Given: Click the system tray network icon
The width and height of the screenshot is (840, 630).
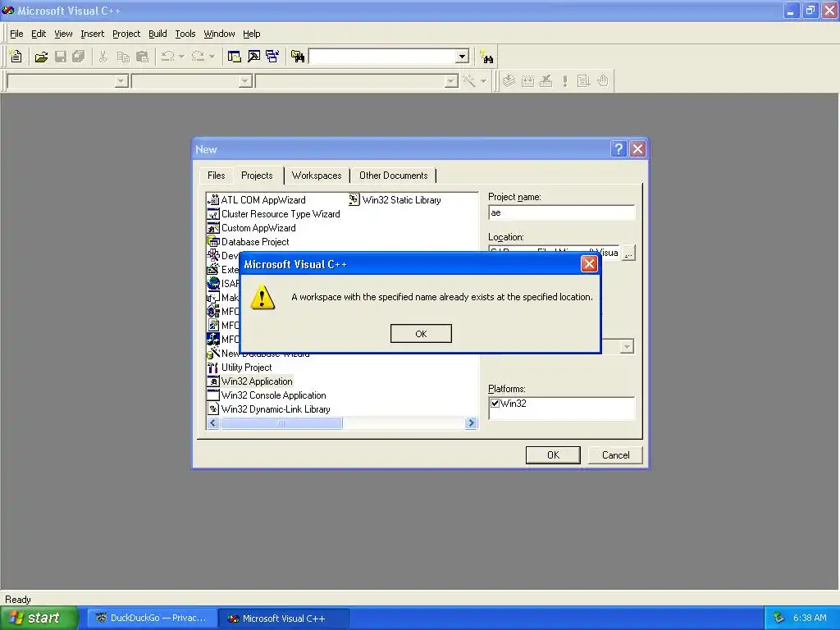Looking at the screenshot, I should (778, 619).
